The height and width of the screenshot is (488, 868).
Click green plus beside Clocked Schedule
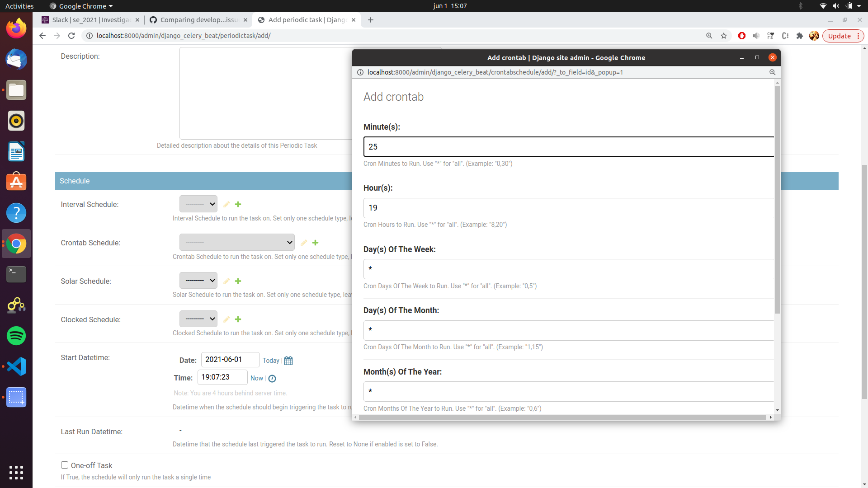click(238, 319)
